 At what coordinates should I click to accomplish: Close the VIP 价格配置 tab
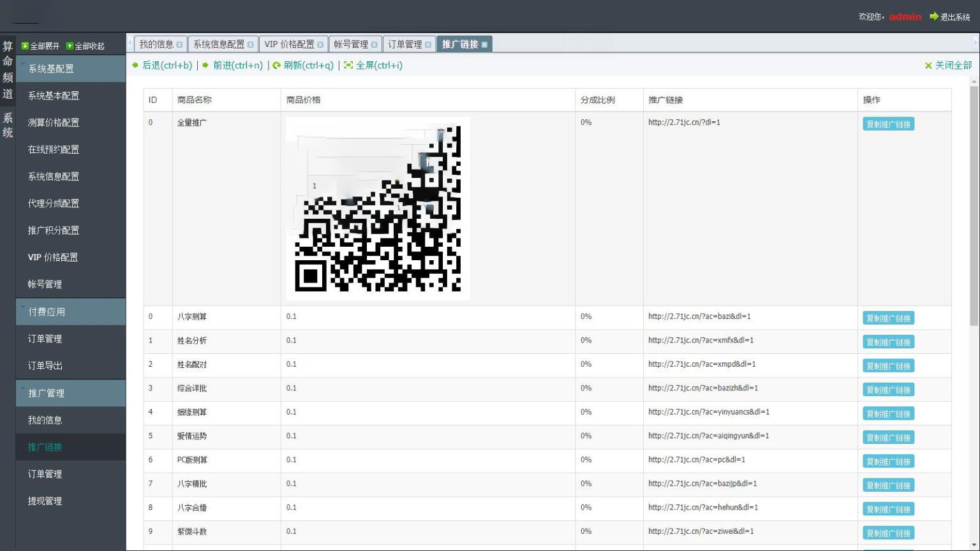320,45
